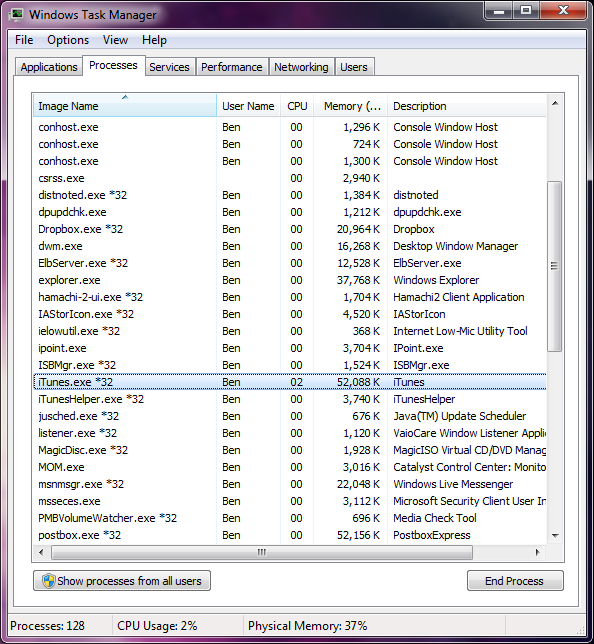Click the Task Manager title bar icon
The width and height of the screenshot is (594, 644).
[x=16, y=15]
